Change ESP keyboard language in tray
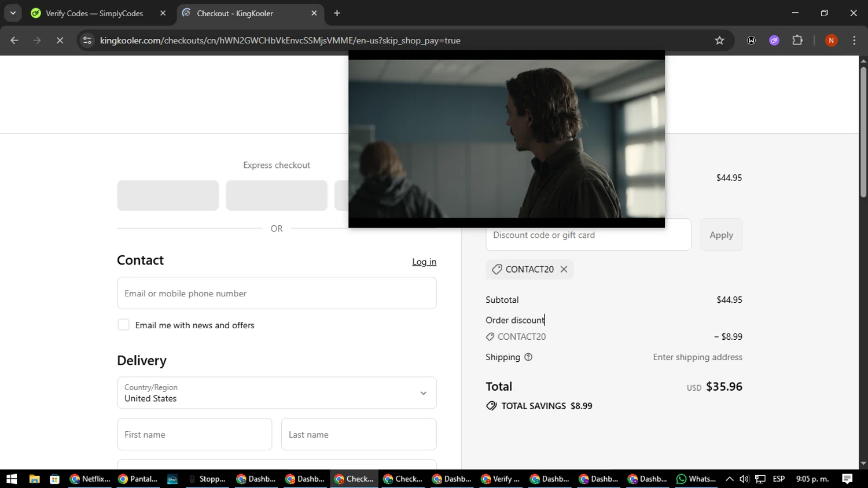This screenshot has width=868, height=488. 779,479
